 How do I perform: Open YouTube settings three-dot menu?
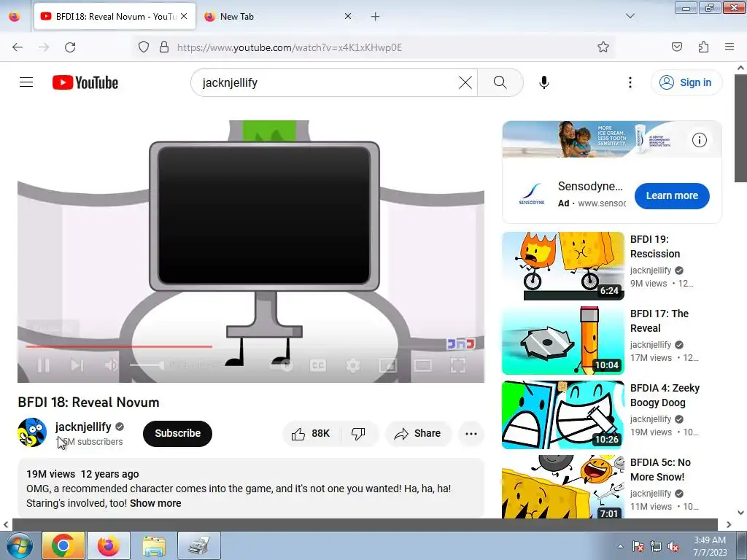(x=630, y=82)
